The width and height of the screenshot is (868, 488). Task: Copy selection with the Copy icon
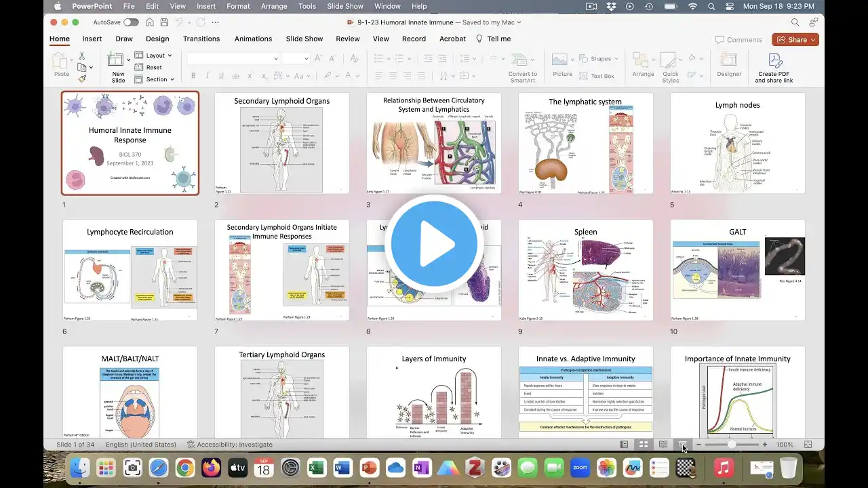point(81,67)
